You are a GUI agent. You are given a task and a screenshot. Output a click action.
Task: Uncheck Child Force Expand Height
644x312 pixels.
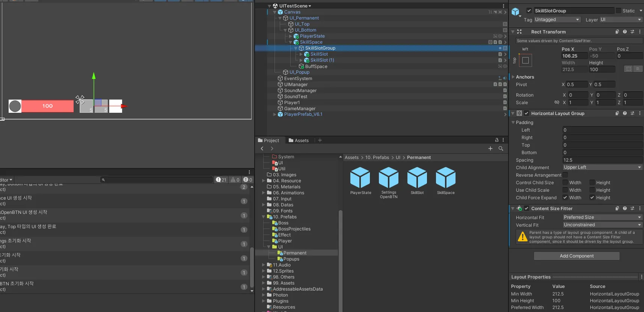pyautogui.click(x=592, y=198)
